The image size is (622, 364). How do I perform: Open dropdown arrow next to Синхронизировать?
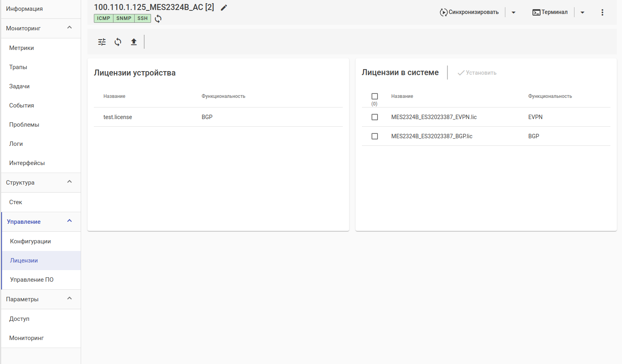(514, 12)
